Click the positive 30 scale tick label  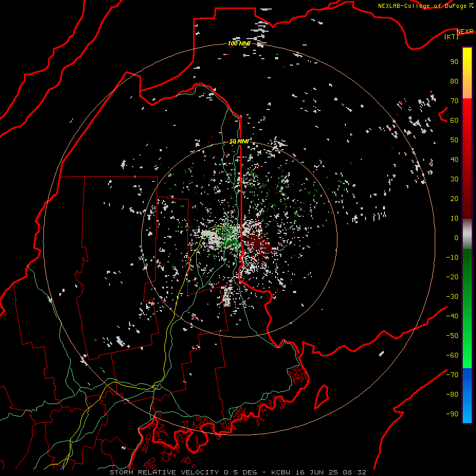point(454,179)
